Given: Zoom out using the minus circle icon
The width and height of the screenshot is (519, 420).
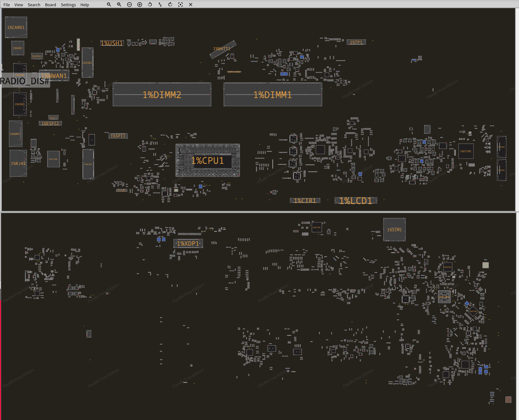Looking at the screenshot, I should click(129, 5).
